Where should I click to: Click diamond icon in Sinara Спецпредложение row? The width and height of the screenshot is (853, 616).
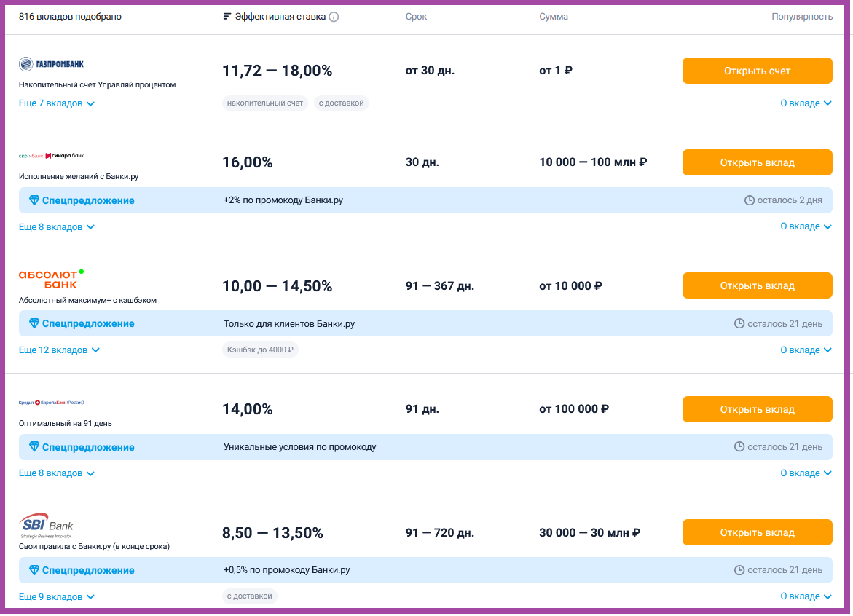point(34,201)
